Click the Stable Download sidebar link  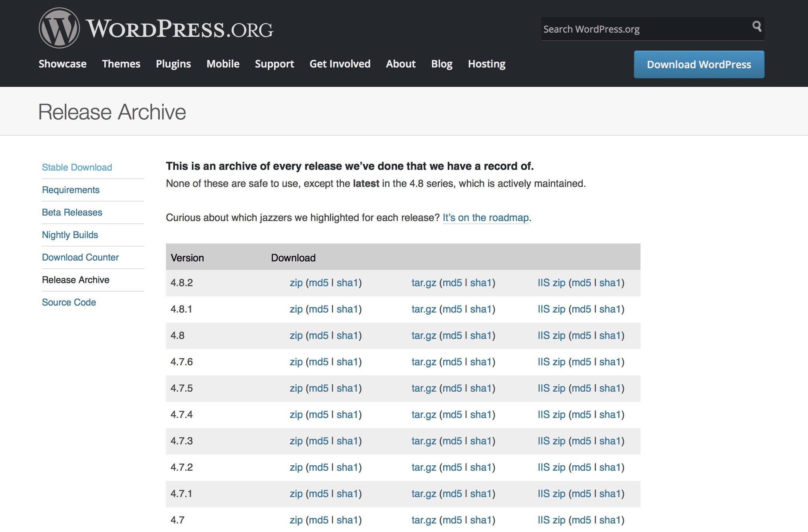coord(77,168)
